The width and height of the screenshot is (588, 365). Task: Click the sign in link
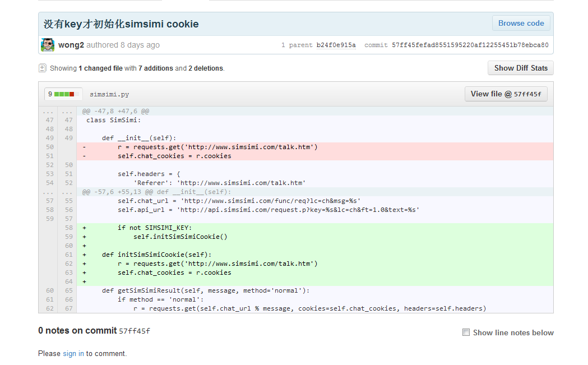[x=73, y=353]
